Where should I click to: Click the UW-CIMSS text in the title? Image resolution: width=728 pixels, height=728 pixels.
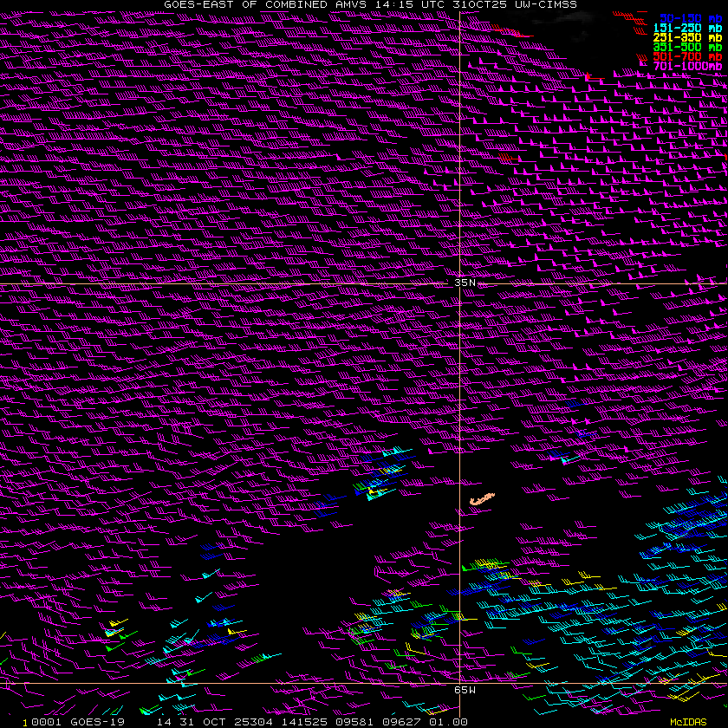(x=546, y=4)
